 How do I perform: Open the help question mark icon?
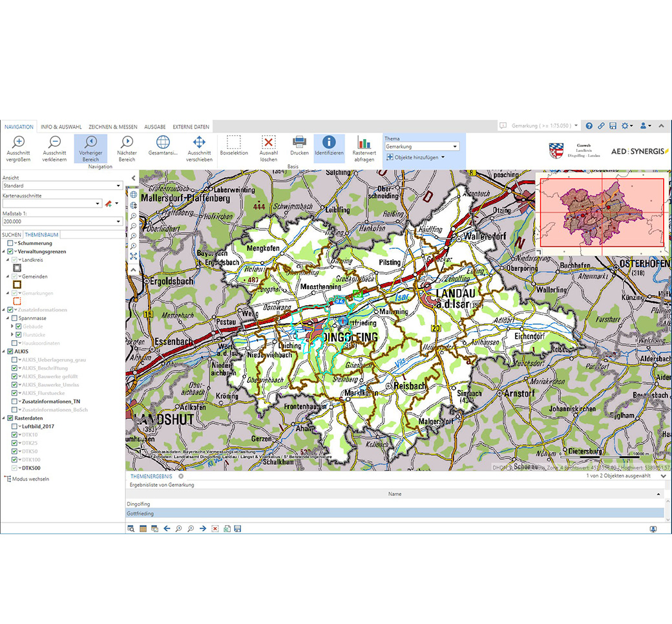589,125
